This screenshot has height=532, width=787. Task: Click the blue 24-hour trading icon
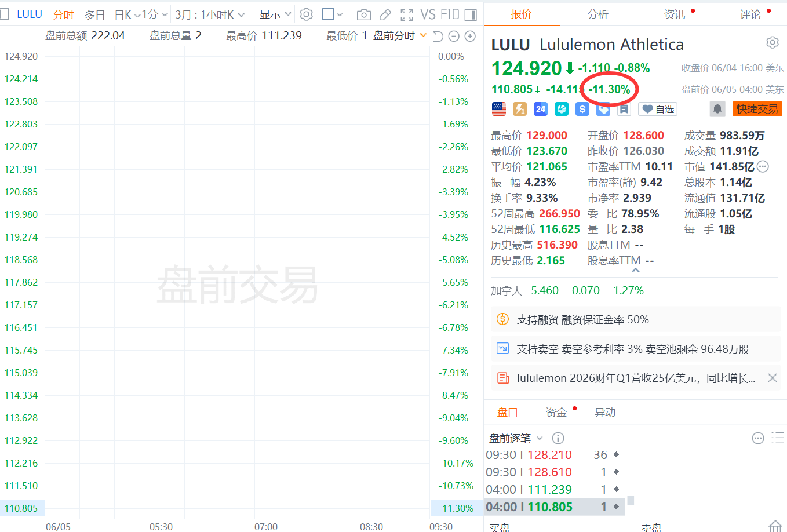click(x=541, y=109)
